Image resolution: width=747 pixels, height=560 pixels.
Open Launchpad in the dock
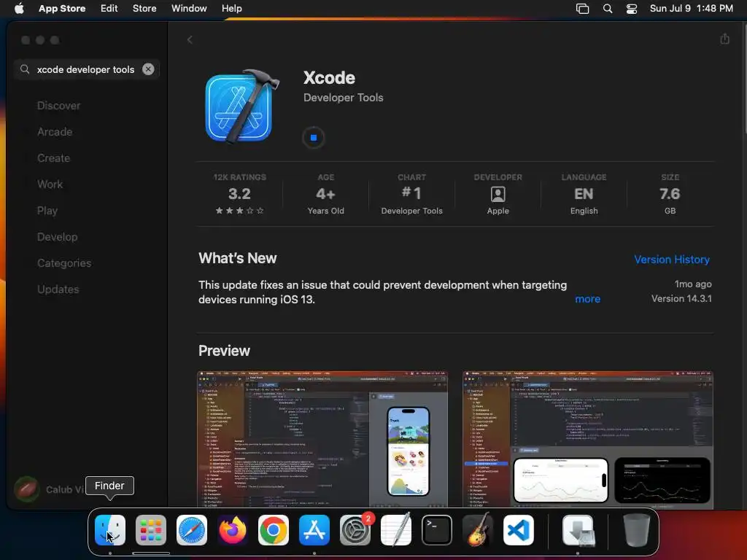point(151,530)
